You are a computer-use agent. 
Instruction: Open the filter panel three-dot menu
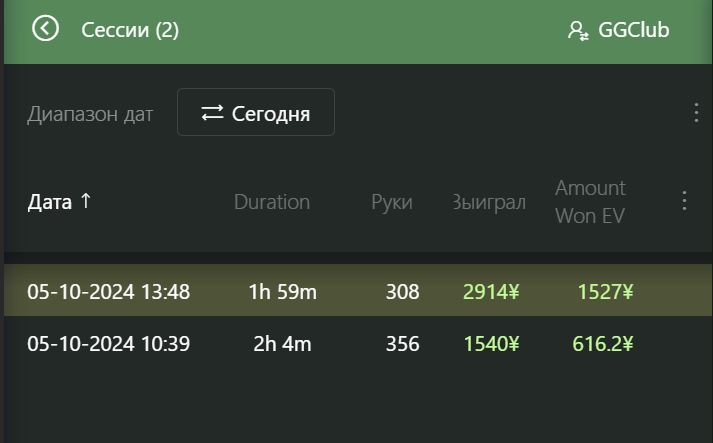[x=696, y=112]
